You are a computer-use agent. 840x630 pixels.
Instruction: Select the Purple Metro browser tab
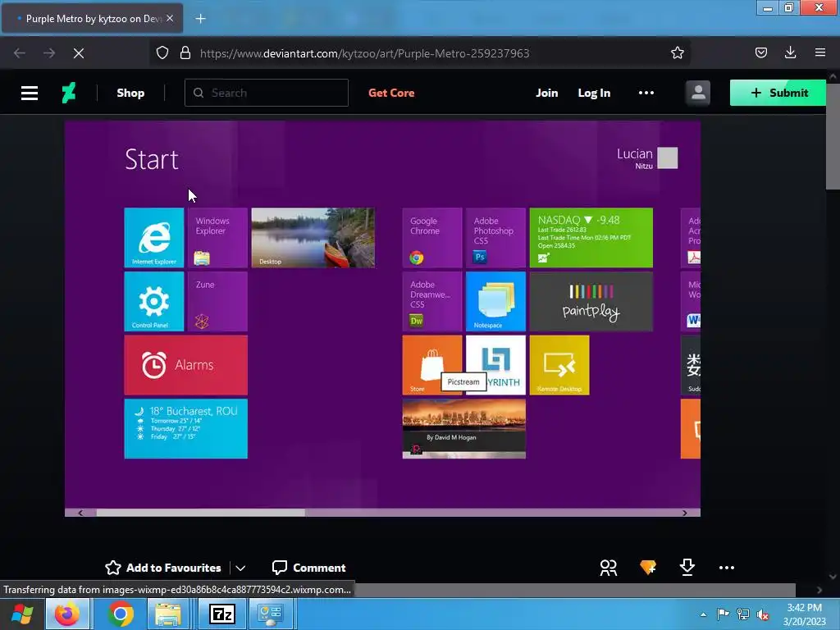point(92,19)
